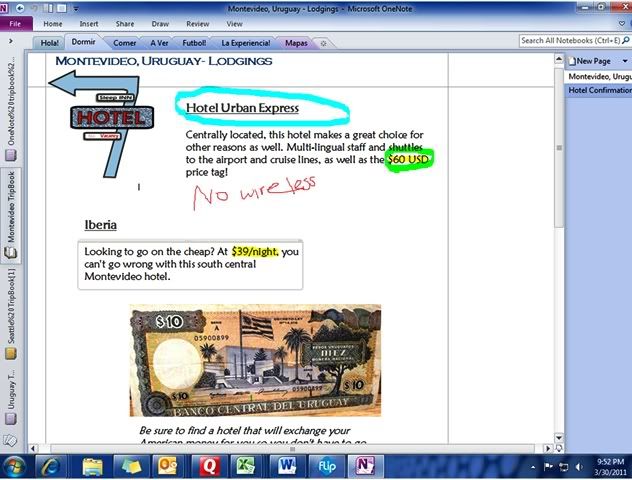Open the Insert ribbon tab
Screen dimensions: 632x480
click(89, 24)
